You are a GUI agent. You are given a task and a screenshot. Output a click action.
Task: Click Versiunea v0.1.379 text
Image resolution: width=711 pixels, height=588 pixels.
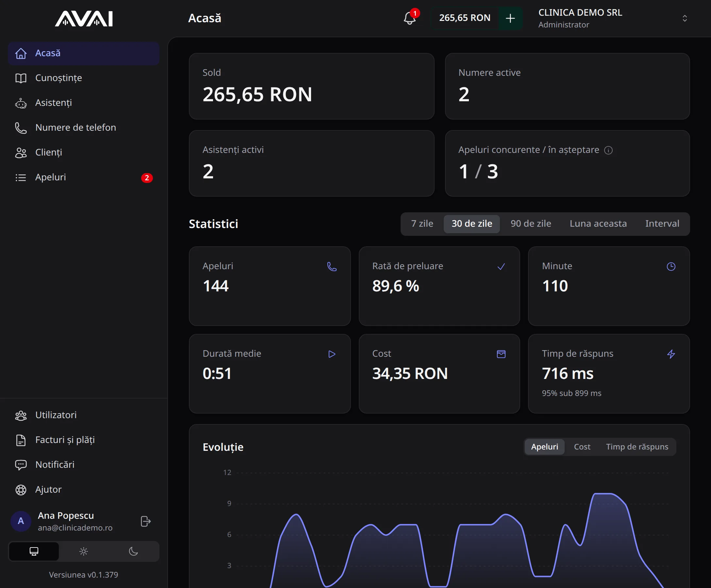click(x=84, y=575)
